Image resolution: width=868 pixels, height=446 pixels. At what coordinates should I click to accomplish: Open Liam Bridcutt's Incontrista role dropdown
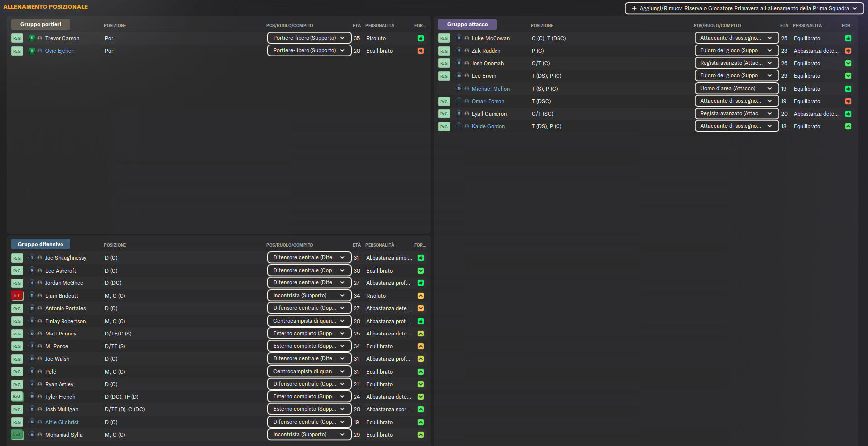(309, 295)
